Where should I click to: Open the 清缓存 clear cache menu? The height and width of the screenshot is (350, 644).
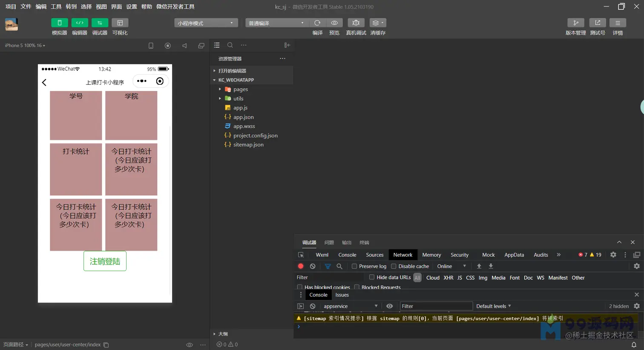(377, 23)
